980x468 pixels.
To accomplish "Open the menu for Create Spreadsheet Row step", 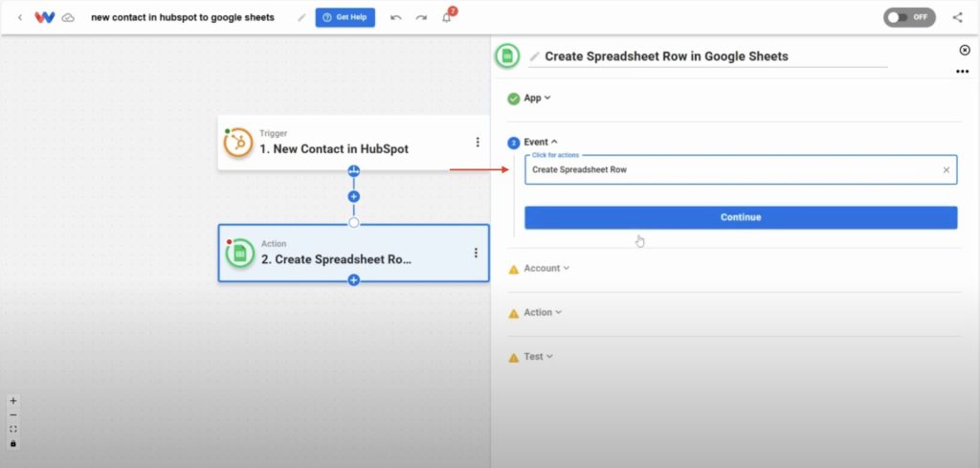I will click(x=476, y=253).
